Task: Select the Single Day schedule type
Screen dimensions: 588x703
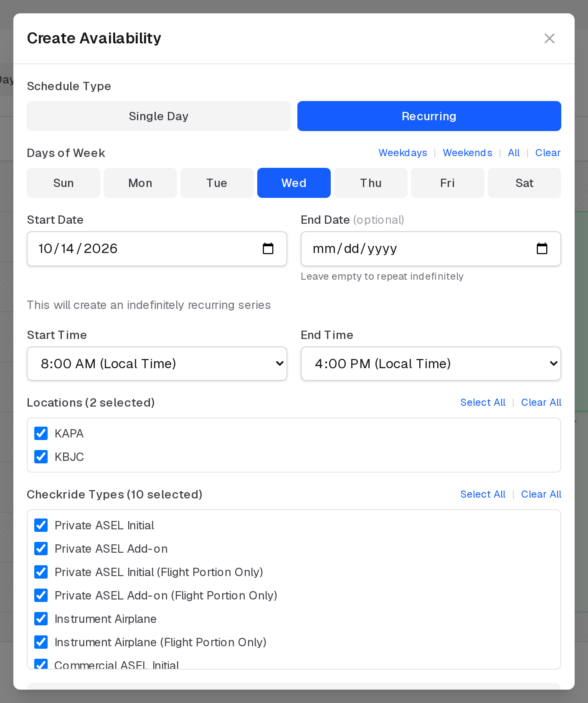Action: click(x=159, y=116)
